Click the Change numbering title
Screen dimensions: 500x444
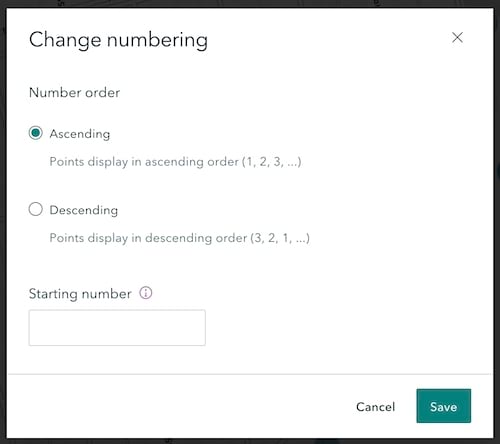(118, 40)
